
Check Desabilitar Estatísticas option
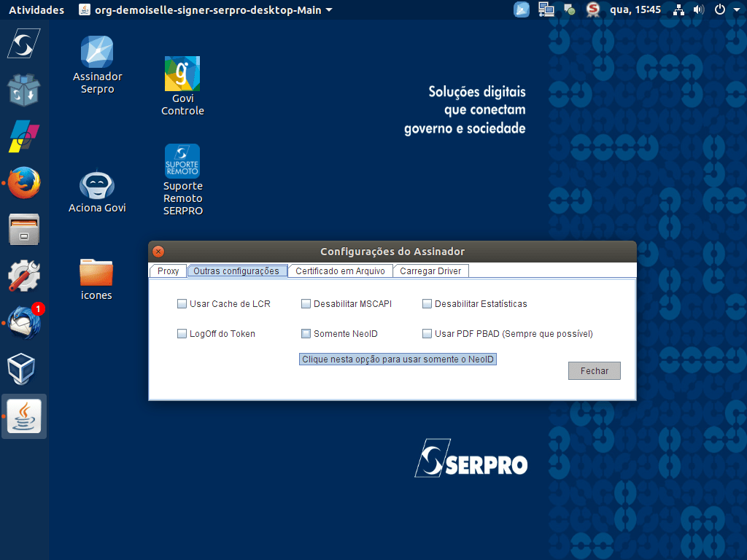coord(427,304)
